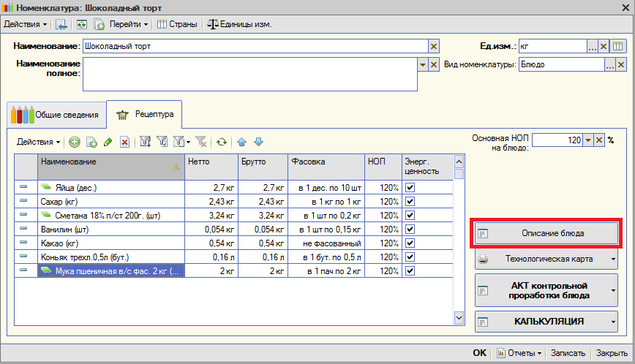
Task: Refresh the recipe list with green arrows
Action: click(x=221, y=142)
